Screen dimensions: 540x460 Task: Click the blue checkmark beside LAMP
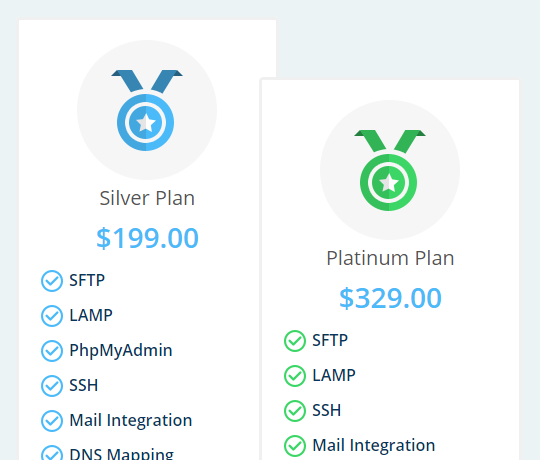click(52, 316)
